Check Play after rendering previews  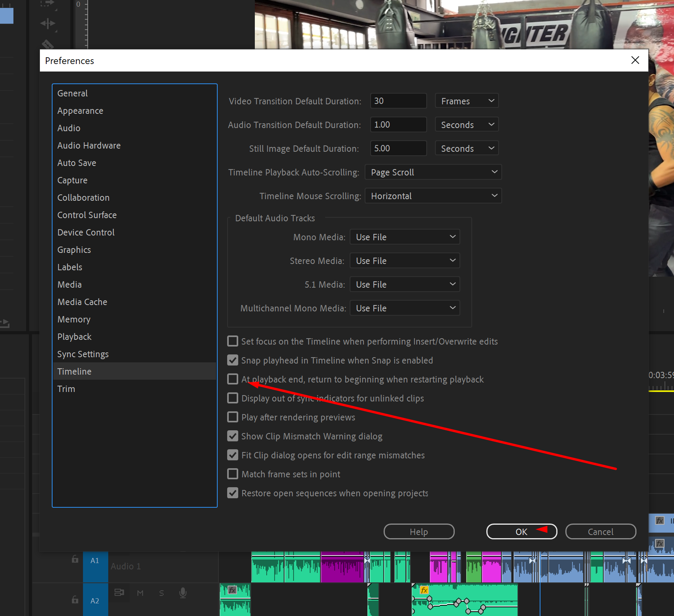pos(233,417)
